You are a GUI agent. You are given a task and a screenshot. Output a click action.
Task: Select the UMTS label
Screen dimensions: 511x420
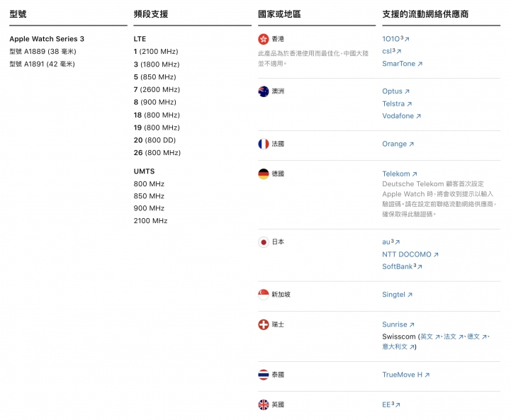pos(144,171)
